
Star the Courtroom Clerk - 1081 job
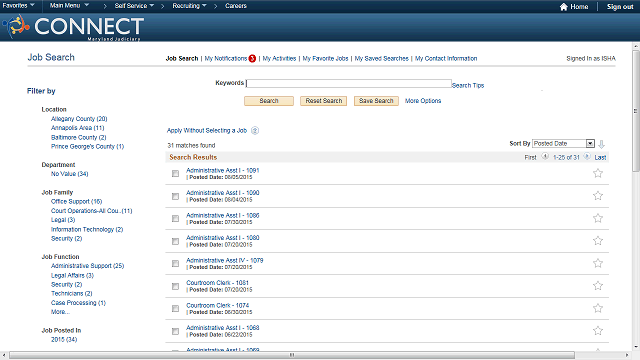tap(598, 285)
